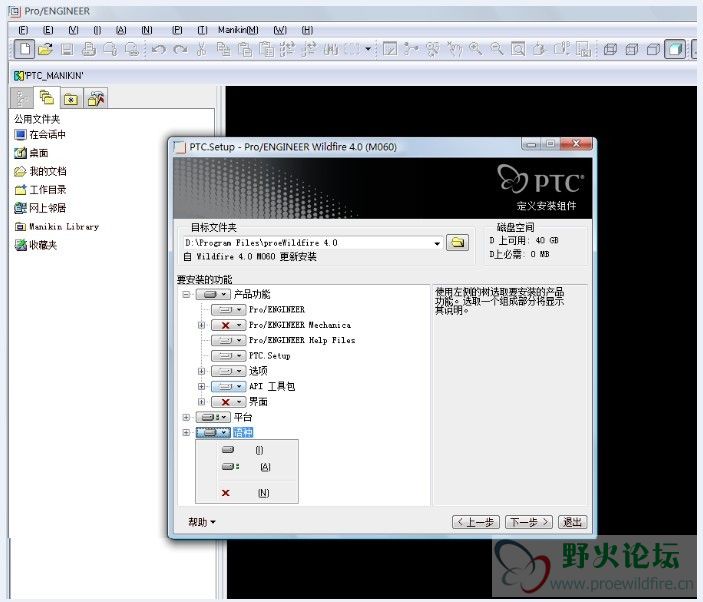The width and height of the screenshot is (703, 602).
Task: Open the (H) Help menu
Action: coord(307,30)
